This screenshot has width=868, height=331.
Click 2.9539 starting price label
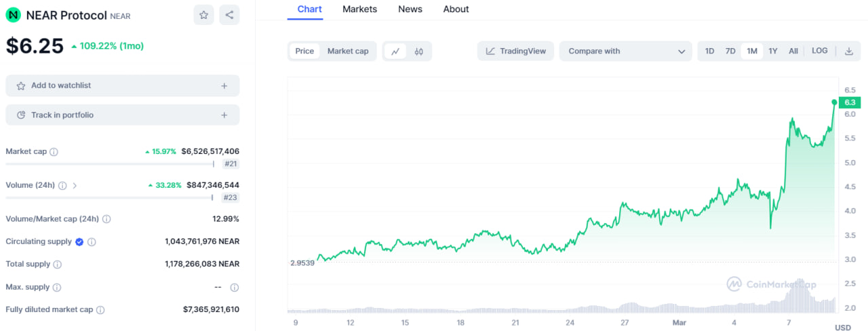coord(302,263)
